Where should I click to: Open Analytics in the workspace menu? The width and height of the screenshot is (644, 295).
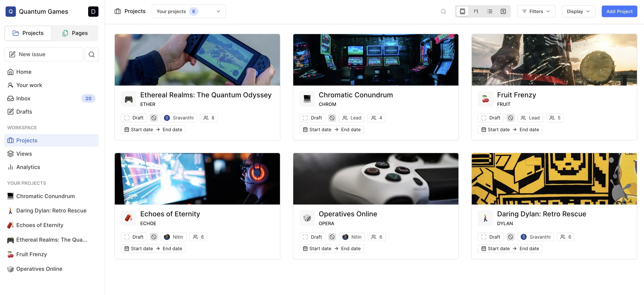point(28,167)
